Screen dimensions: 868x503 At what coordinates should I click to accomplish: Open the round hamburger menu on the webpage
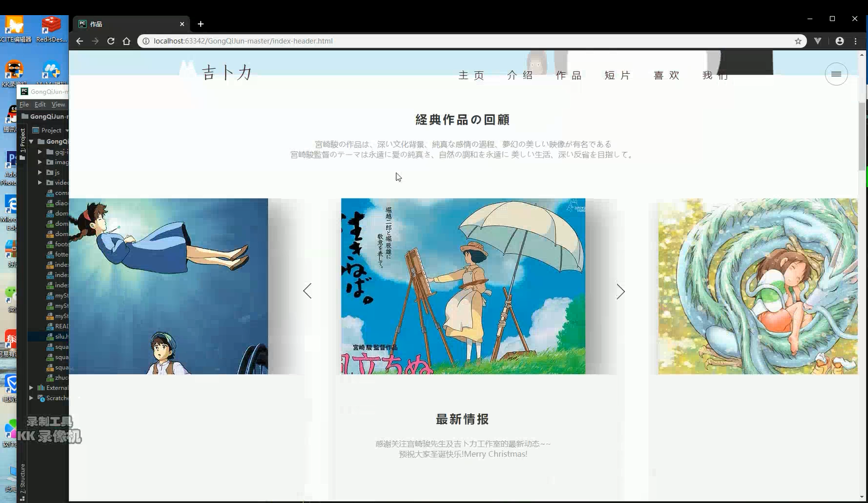tap(836, 74)
